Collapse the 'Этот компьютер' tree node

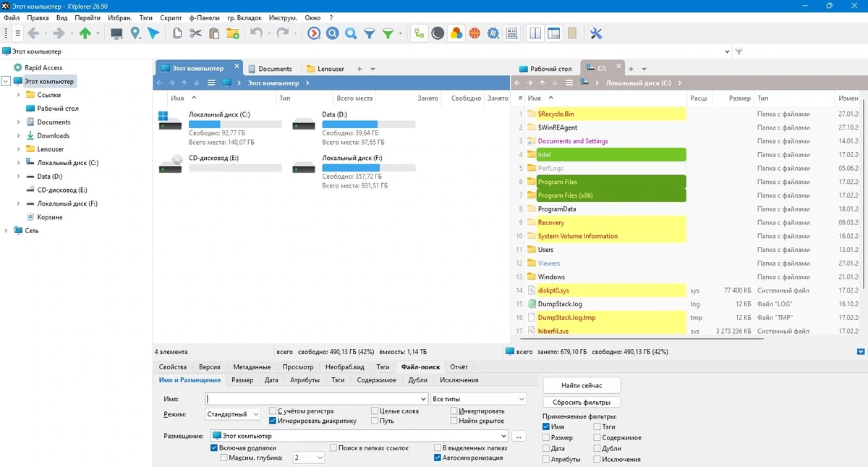(x=6, y=82)
